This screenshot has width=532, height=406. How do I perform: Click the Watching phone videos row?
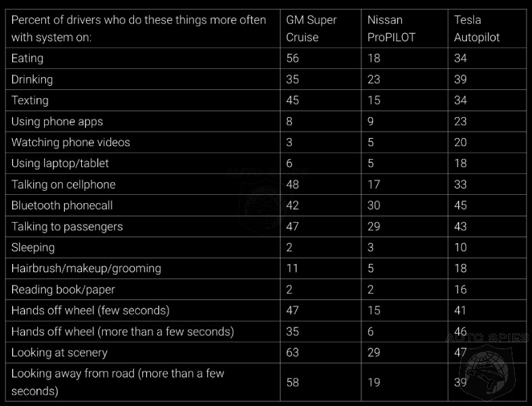click(x=266, y=143)
